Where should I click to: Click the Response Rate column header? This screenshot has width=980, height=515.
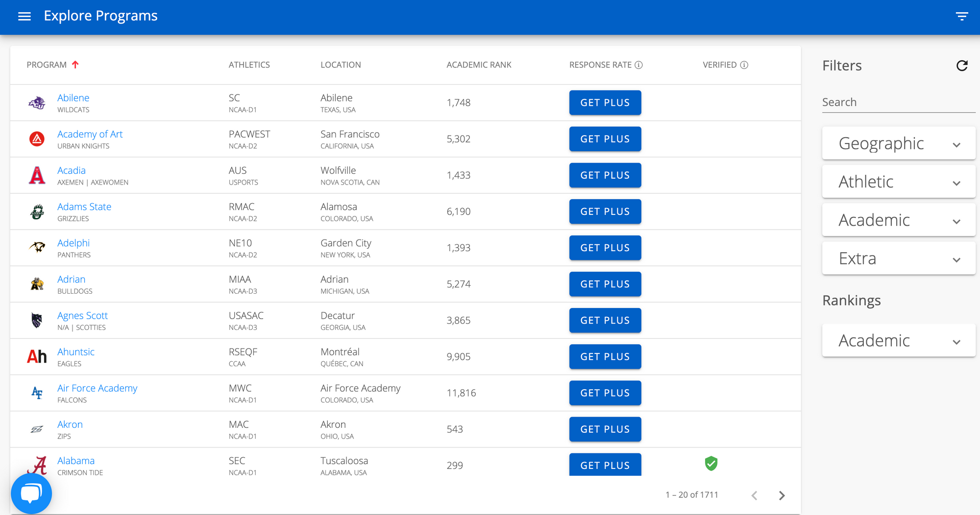click(600, 65)
